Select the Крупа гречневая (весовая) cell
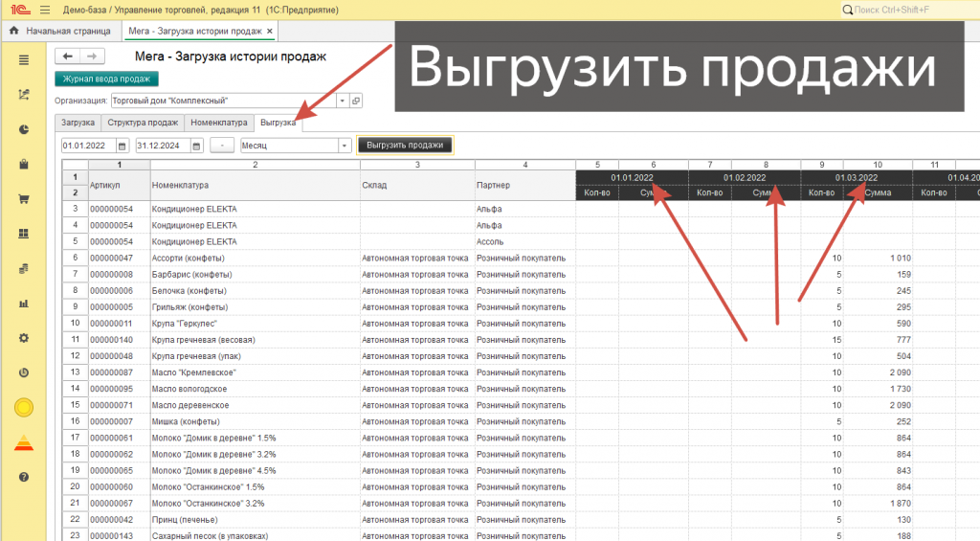The image size is (980, 541). (255, 340)
